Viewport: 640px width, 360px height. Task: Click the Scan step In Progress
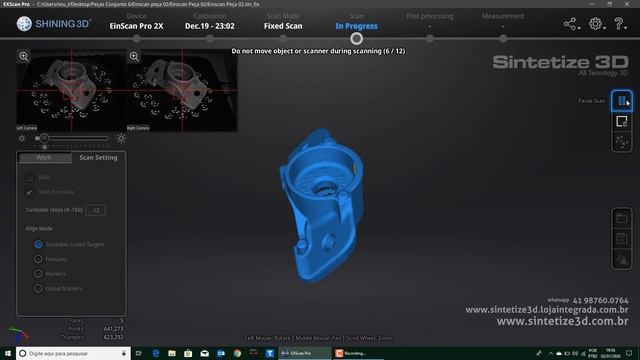click(x=356, y=26)
